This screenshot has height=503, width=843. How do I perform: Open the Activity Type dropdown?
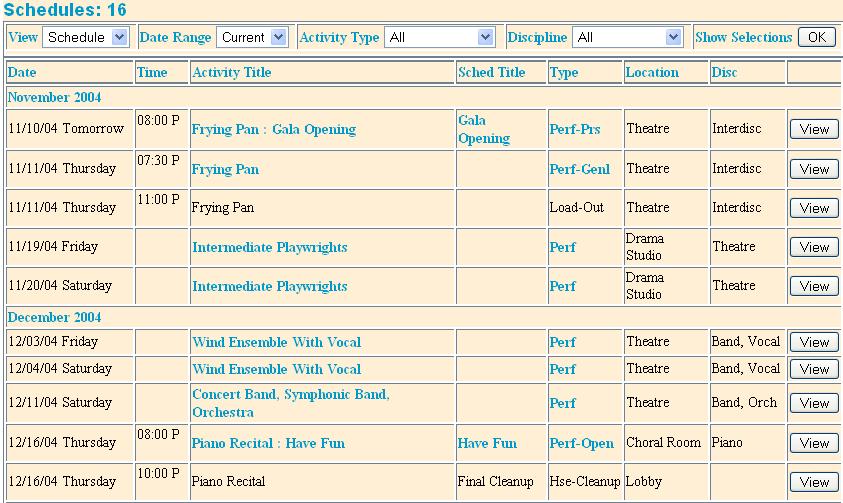[440, 38]
